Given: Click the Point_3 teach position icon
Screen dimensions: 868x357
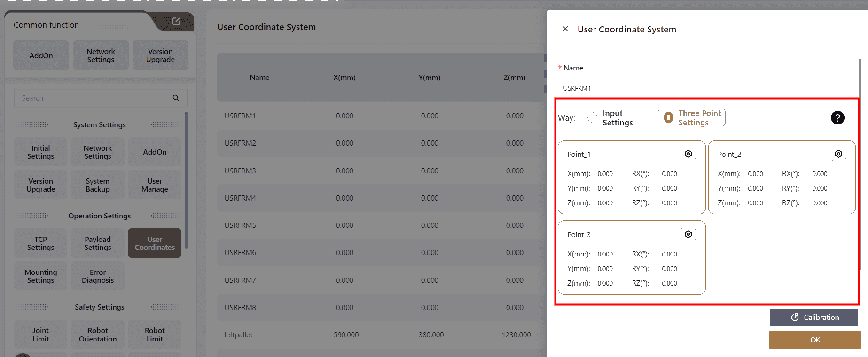Looking at the screenshot, I should pyautogui.click(x=688, y=234).
